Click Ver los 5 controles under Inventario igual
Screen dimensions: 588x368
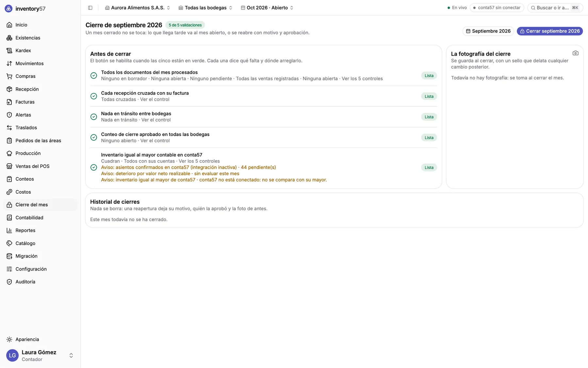click(x=199, y=161)
